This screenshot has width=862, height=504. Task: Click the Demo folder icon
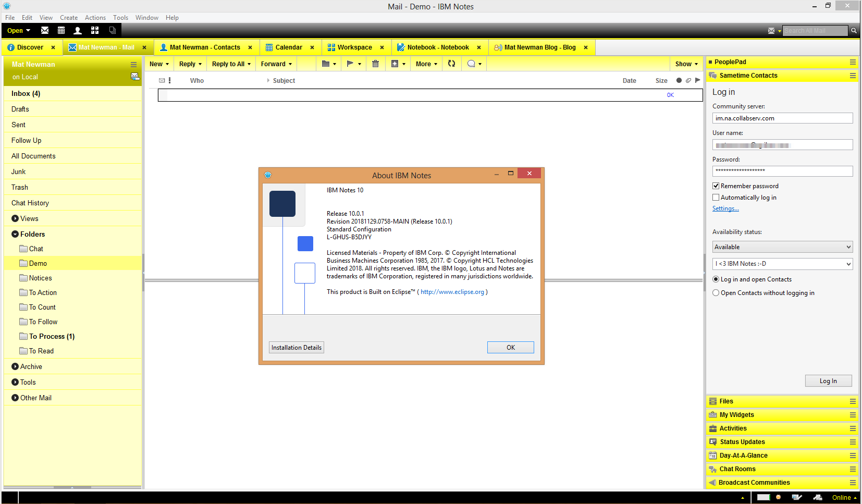(x=23, y=263)
